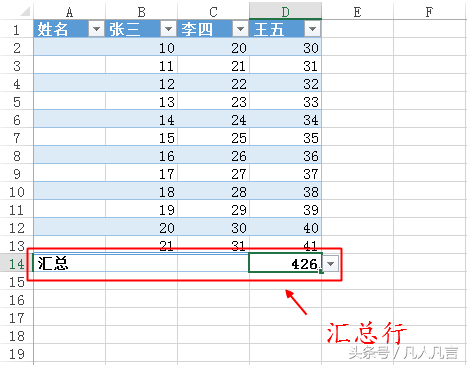The width and height of the screenshot is (467, 365).
Task: Select the 汇总 total row label cell
Action: 69,264
